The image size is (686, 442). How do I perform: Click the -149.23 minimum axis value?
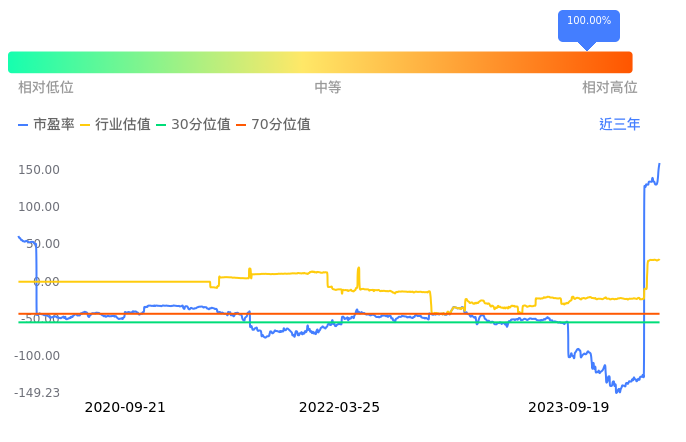37,393
